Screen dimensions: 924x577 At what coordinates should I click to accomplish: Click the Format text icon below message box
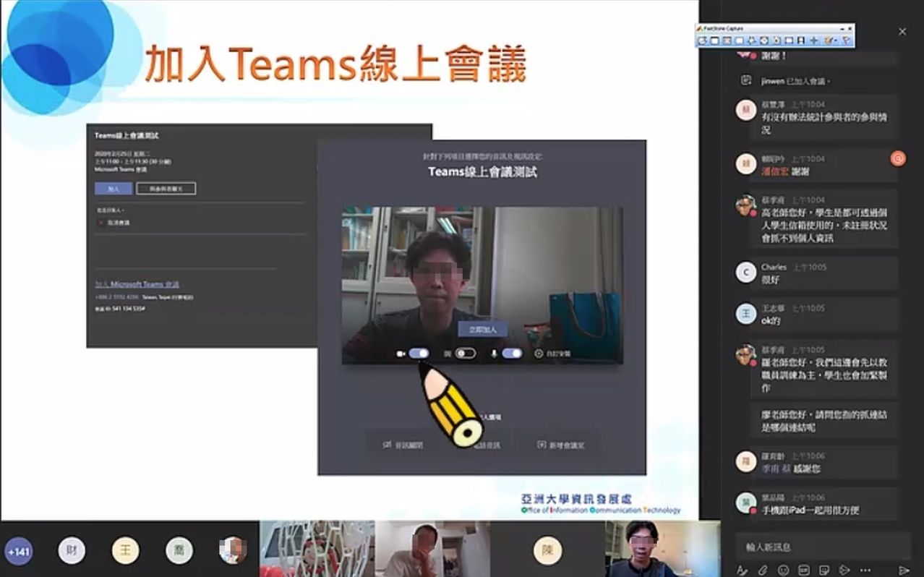tap(741, 570)
